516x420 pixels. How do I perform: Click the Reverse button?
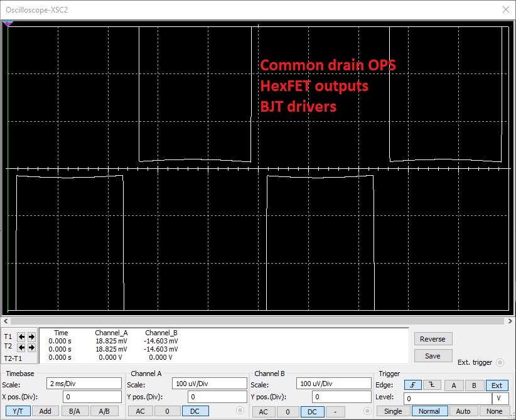433,339
